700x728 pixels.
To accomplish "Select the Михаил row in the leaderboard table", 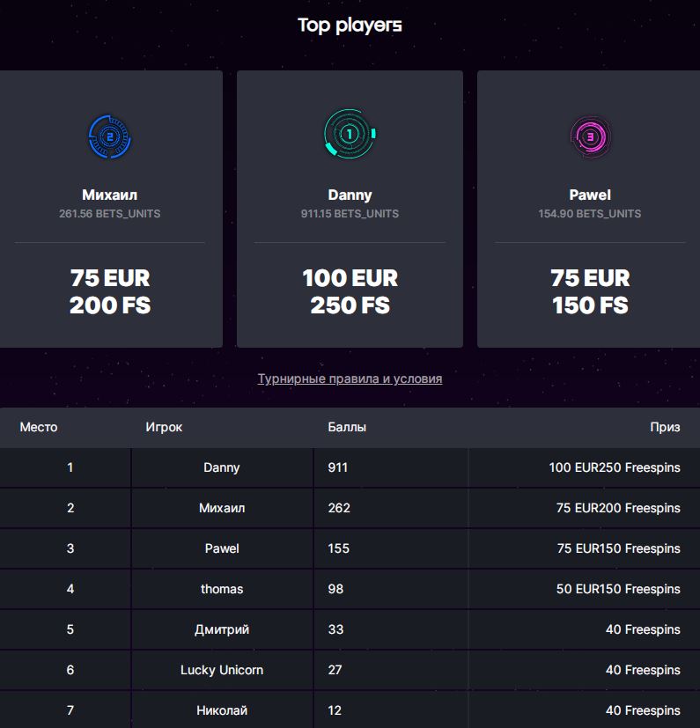I will coord(350,508).
